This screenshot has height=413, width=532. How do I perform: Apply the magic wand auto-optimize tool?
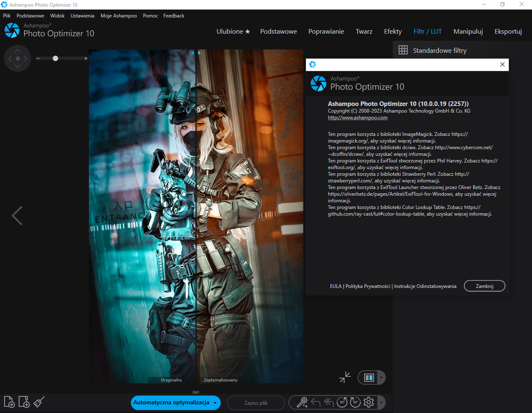(302, 403)
